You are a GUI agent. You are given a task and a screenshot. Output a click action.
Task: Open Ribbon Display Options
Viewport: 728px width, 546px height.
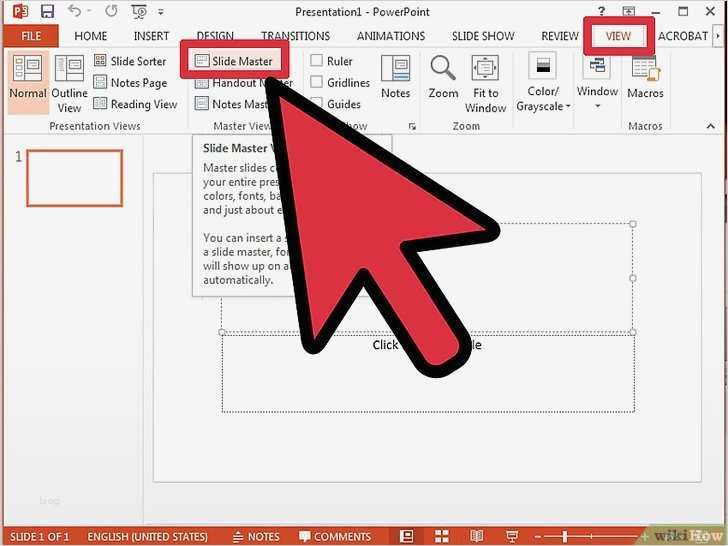(x=629, y=12)
